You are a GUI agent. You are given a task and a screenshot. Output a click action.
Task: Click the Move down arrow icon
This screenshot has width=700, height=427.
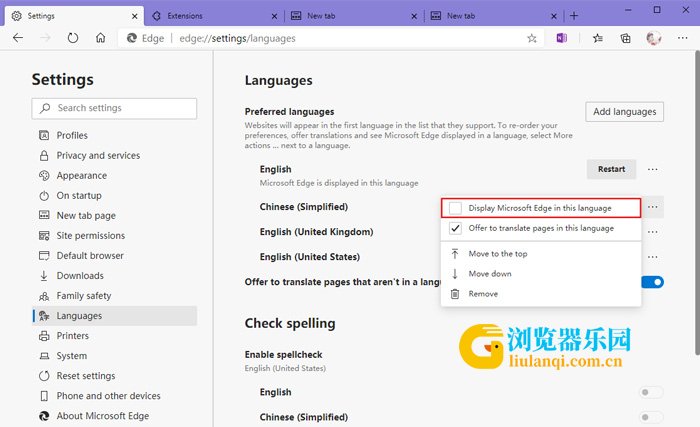[455, 274]
